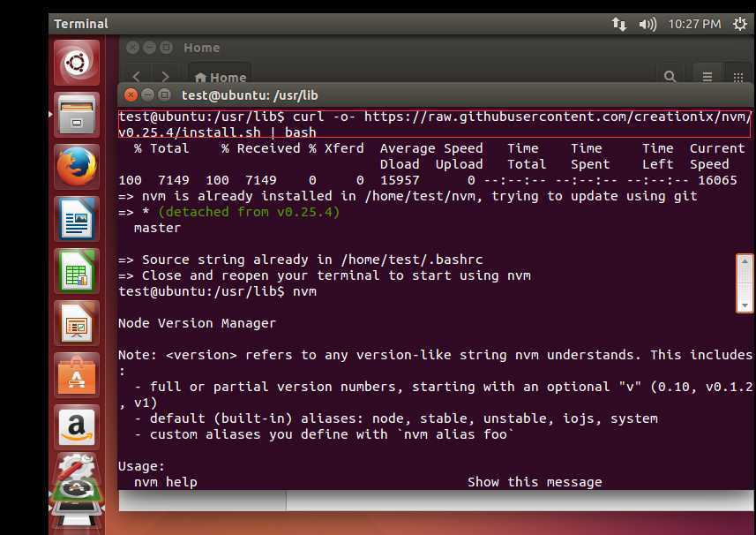Switch to grid view in Home window
This screenshot has height=535, width=756.
(737, 76)
